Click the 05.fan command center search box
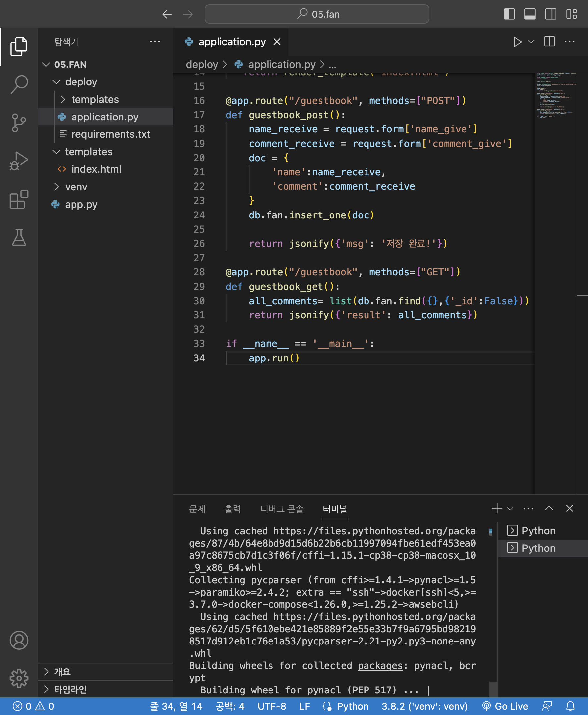 [x=317, y=14]
